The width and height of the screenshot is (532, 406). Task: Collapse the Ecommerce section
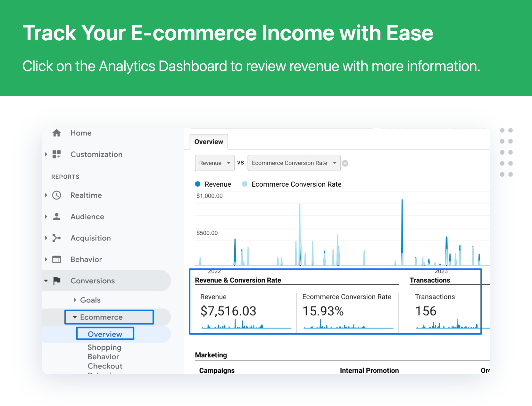[75, 317]
